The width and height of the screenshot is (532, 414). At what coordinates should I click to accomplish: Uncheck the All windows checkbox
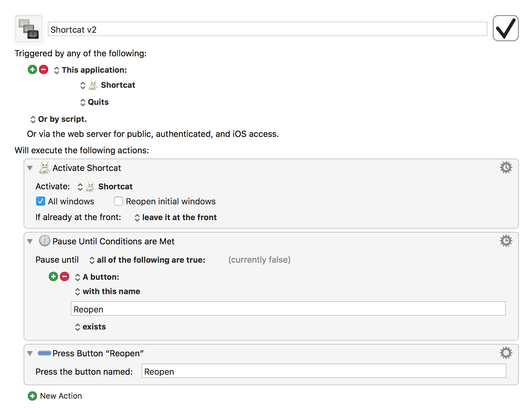tap(40, 201)
